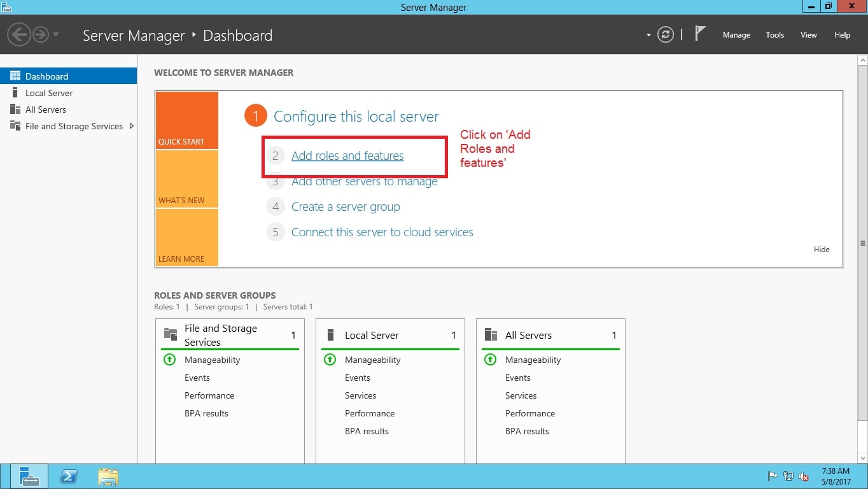Viewport: 868px width, 489px height.
Task: Click green status icon in Local Server tile
Action: pyautogui.click(x=330, y=360)
